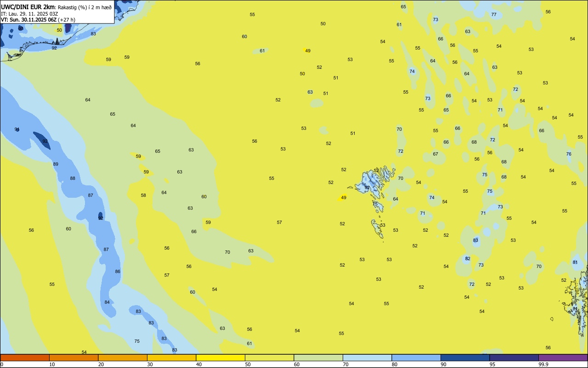Click the 88 humidity value in blue band

click(x=73, y=178)
